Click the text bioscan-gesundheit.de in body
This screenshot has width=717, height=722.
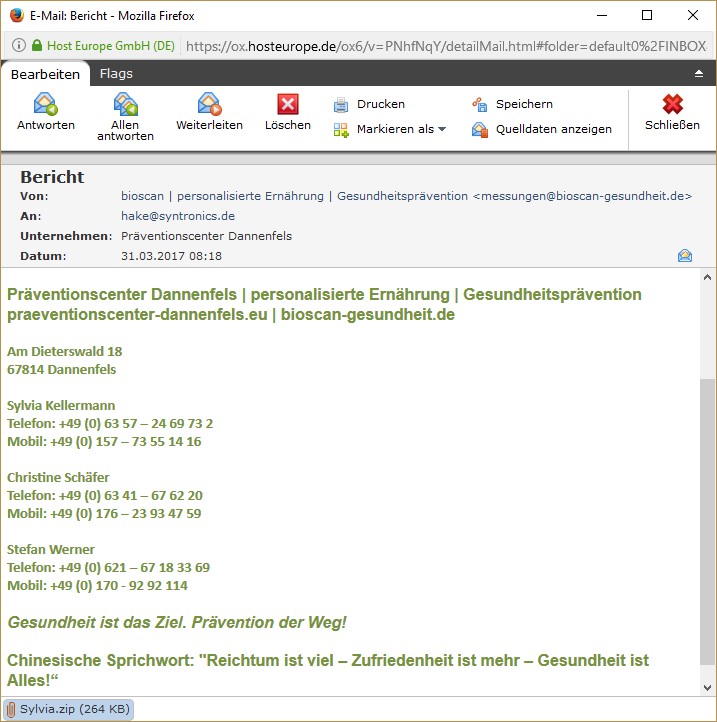click(367, 314)
